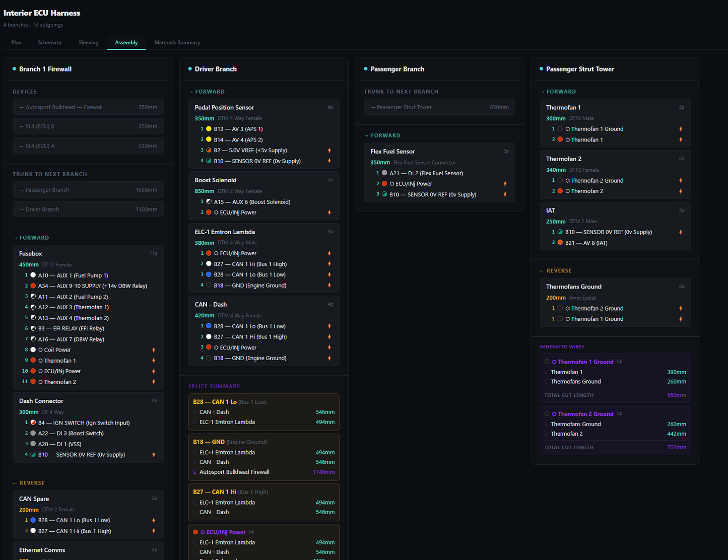Select the SL4 (ECU) B device row
This screenshot has height=560, width=728.
coord(88,126)
